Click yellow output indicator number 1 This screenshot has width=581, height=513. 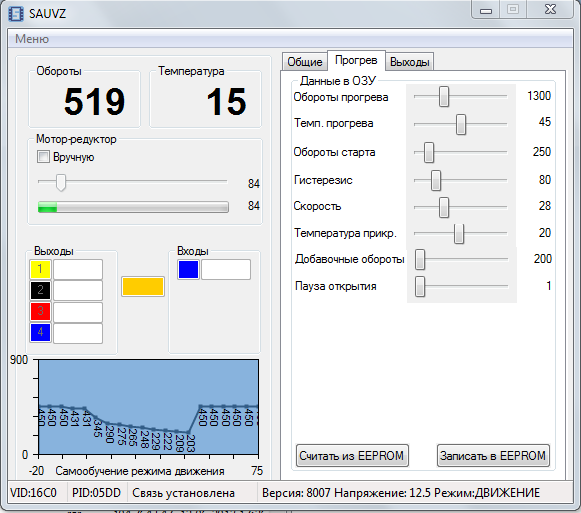(40, 269)
